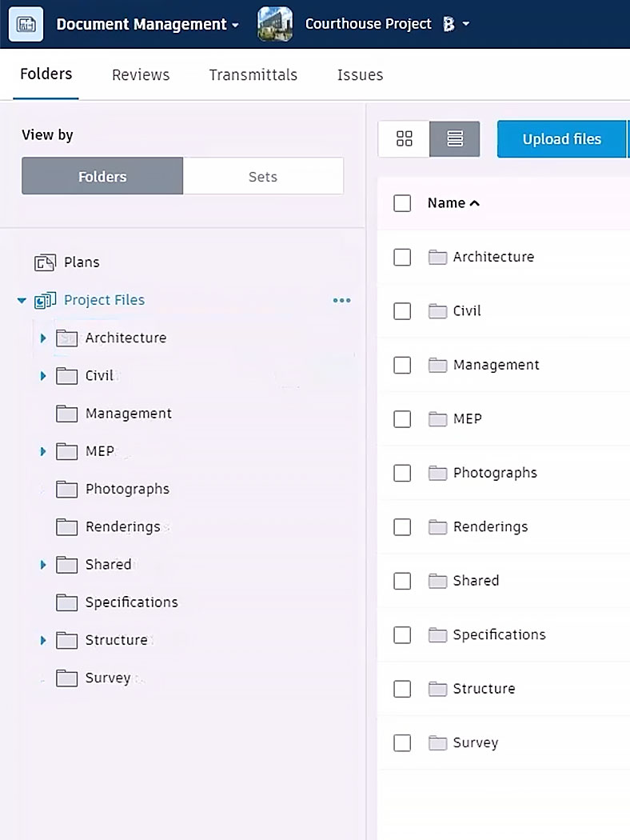This screenshot has width=630, height=840.
Task: Expand the Architecture folder in tree
Action: (43, 338)
